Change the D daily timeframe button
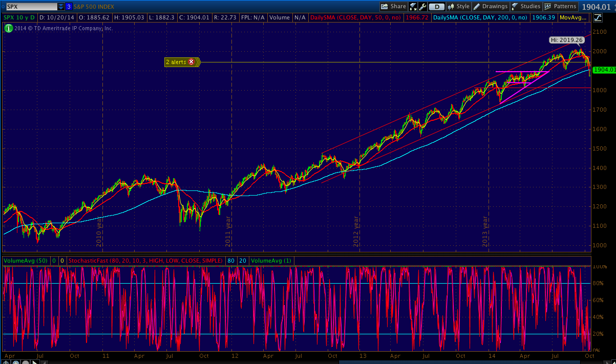Screen dimensions: 616x364 (436, 7)
